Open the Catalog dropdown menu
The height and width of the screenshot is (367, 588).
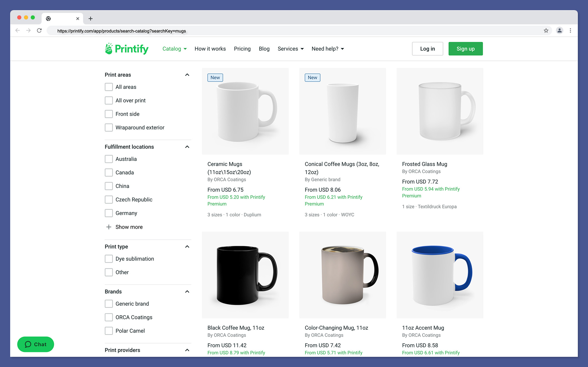click(175, 49)
